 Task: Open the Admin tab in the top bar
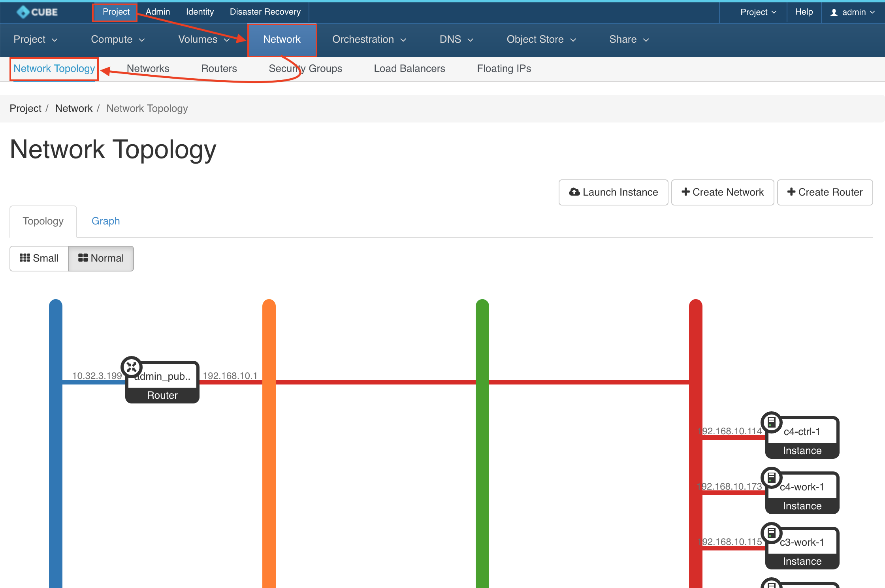click(x=158, y=12)
